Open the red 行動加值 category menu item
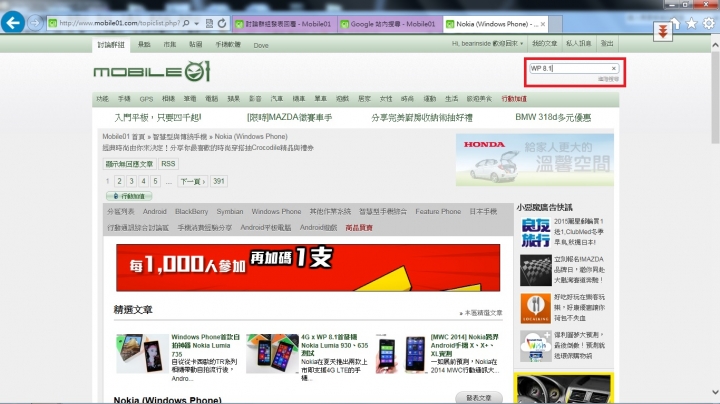This screenshot has width=720, height=404. coord(514,99)
